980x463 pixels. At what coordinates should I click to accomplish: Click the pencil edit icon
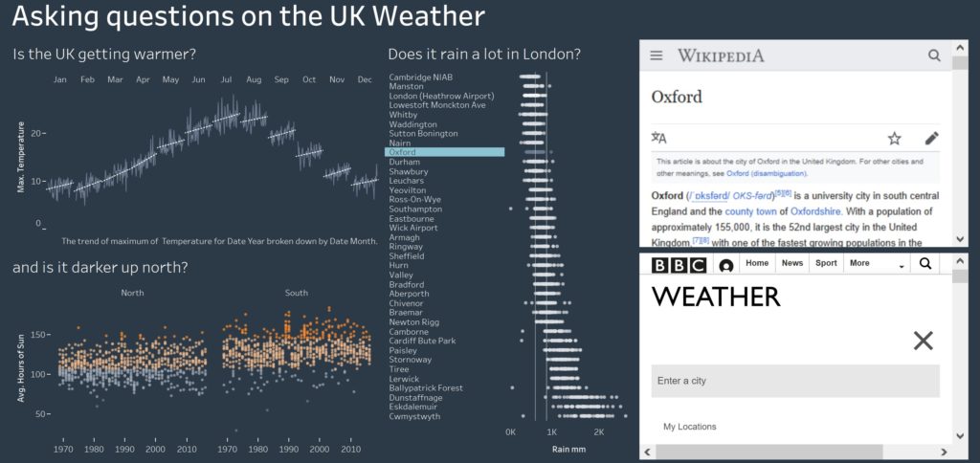[x=931, y=138]
